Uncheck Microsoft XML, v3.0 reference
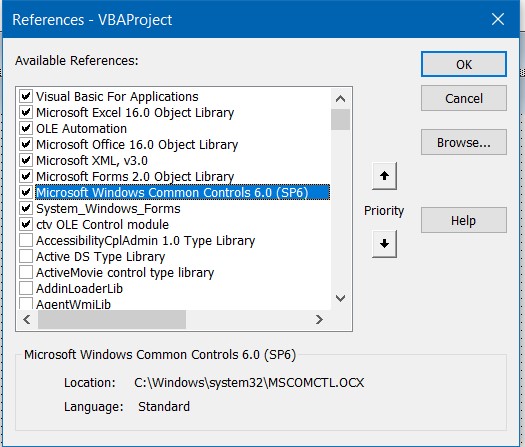Image resolution: width=525 pixels, height=447 pixels. point(26,160)
